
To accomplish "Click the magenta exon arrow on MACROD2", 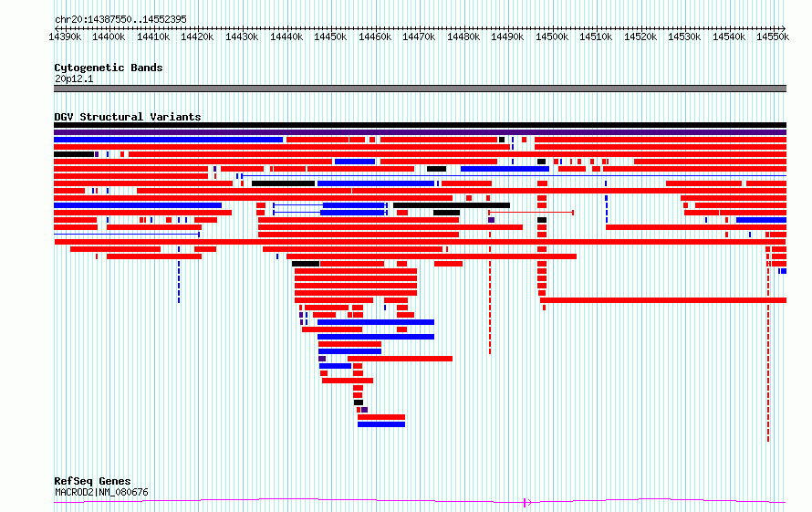I will [x=527, y=502].
